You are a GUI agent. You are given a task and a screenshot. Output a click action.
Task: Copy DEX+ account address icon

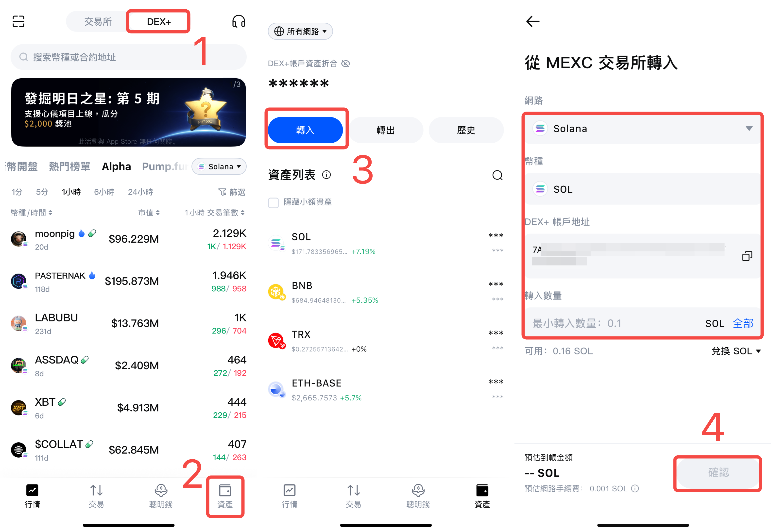[747, 256]
